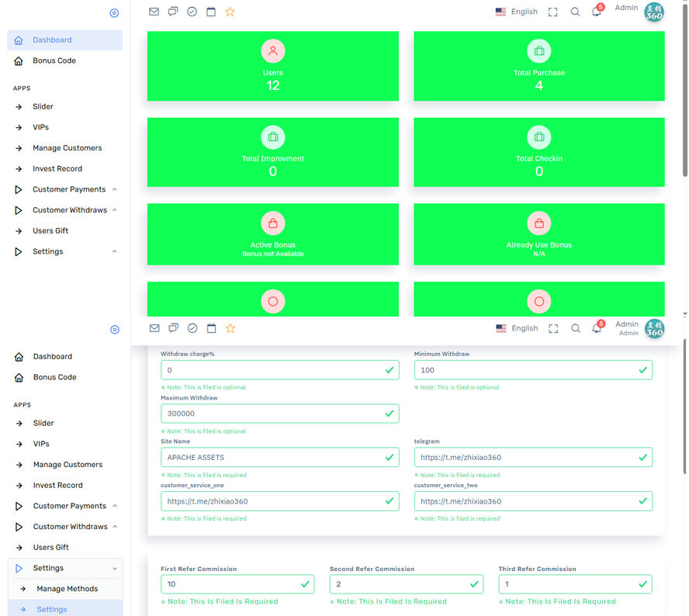Click the Total Improvment card icon
Image resolution: width=689 pixels, height=616 pixels.
(x=273, y=137)
